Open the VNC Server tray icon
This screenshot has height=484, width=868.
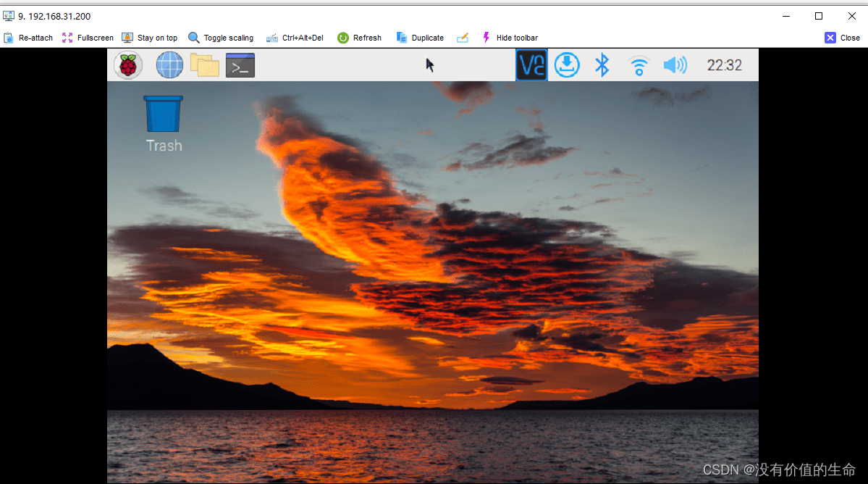tap(531, 65)
